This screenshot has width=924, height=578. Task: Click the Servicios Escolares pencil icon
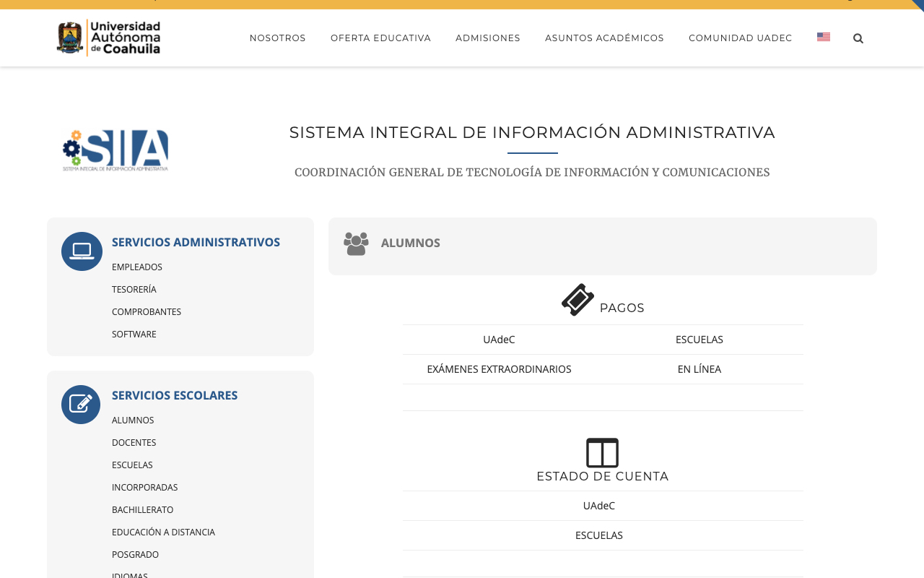[x=81, y=405]
